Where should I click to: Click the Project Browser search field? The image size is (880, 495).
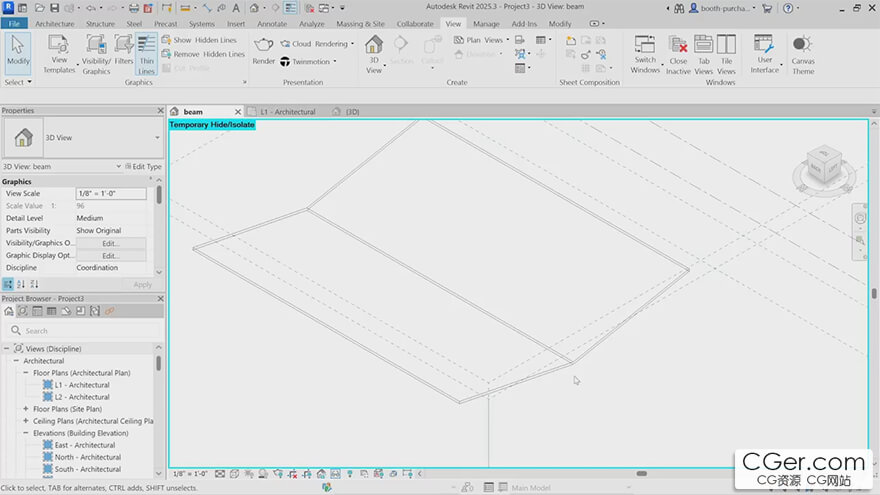tap(85, 330)
